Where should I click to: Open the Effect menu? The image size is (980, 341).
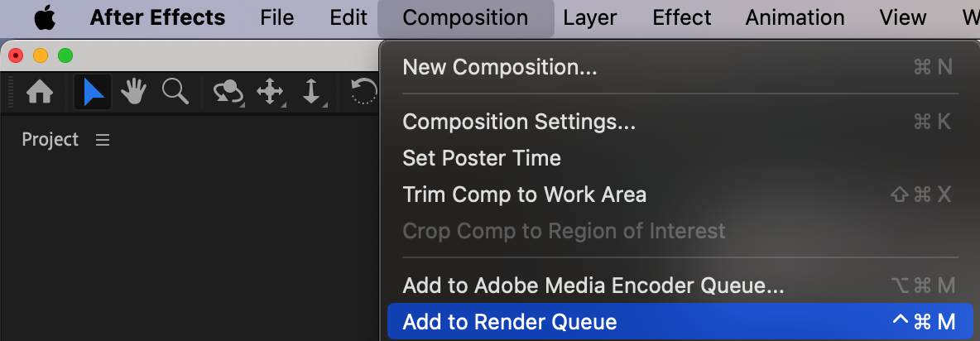click(681, 17)
